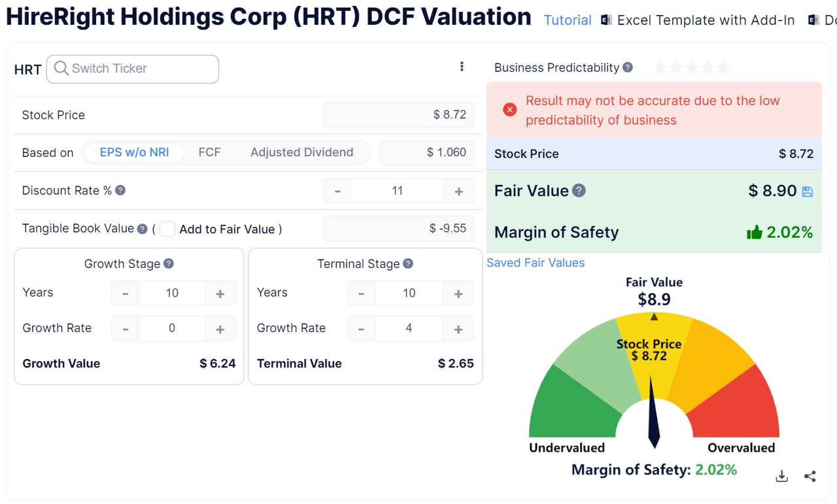Select the FCF tab
Viewport: 837px width, 504px height.
pos(209,152)
